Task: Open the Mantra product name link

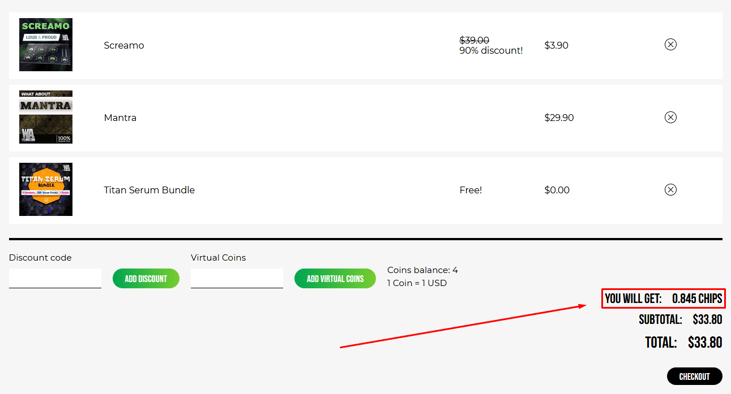Action: pos(120,118)
